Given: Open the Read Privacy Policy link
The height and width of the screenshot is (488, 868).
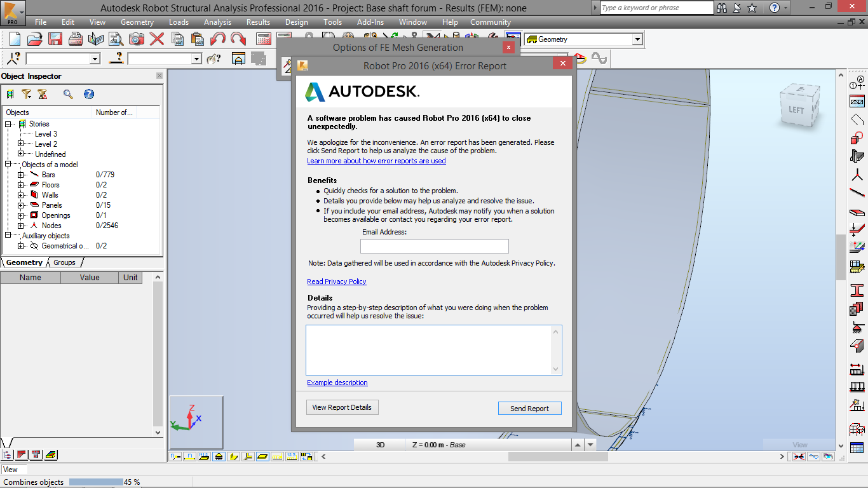Looking at the screenshot, I should (336, 281).
